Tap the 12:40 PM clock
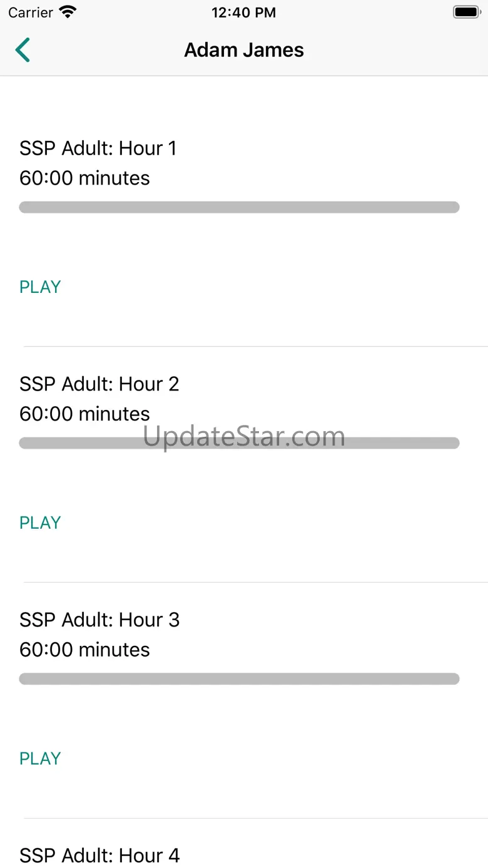 click(243, 13)
